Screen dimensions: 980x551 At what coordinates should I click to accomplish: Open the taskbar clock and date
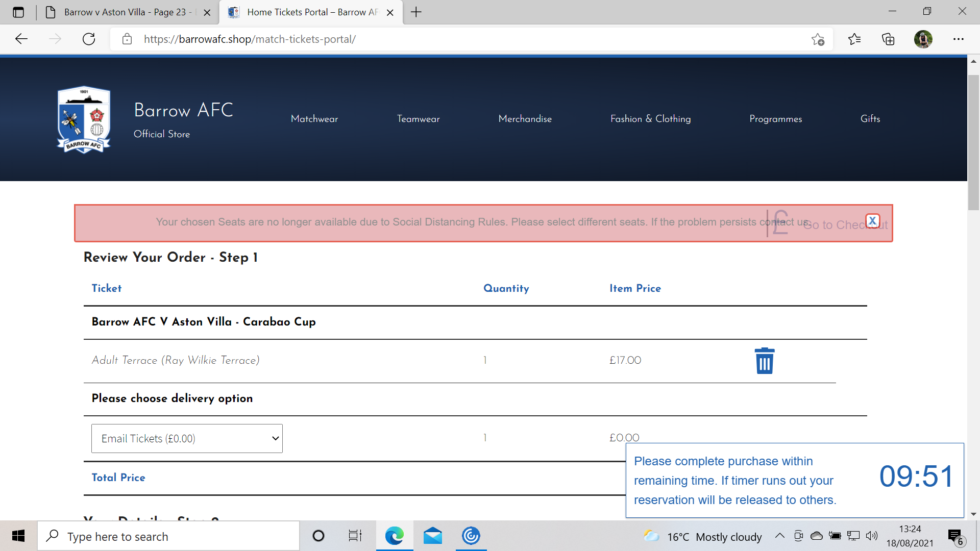[910, 536]
